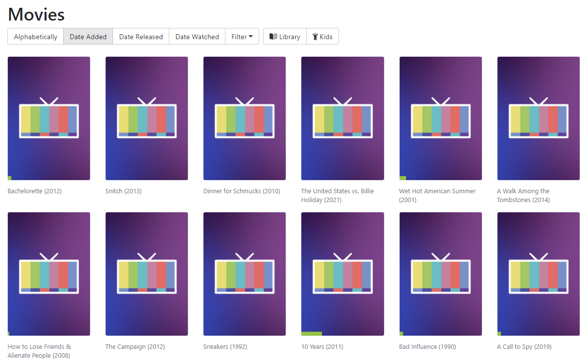Open the Bachelorette (2012) TV poster

pos(49,118)
